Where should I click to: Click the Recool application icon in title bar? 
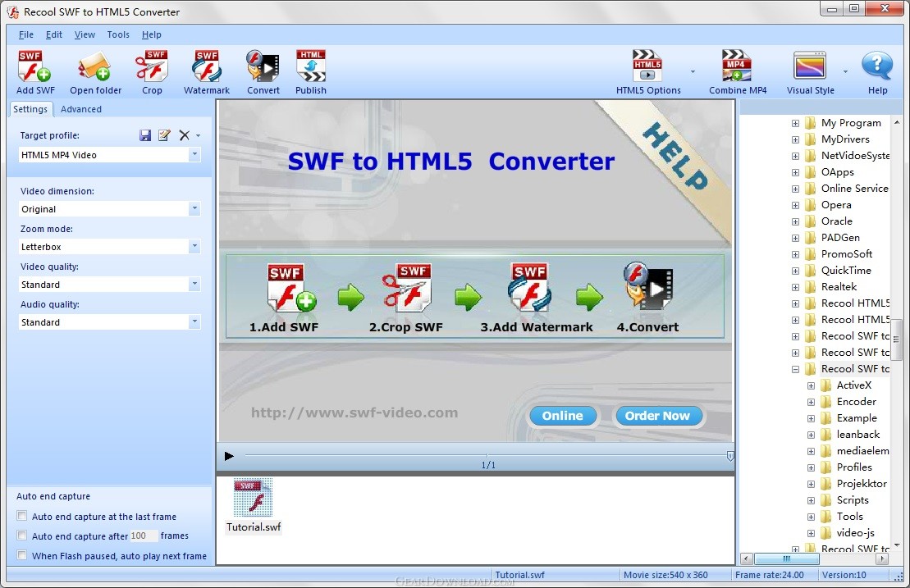12,11
